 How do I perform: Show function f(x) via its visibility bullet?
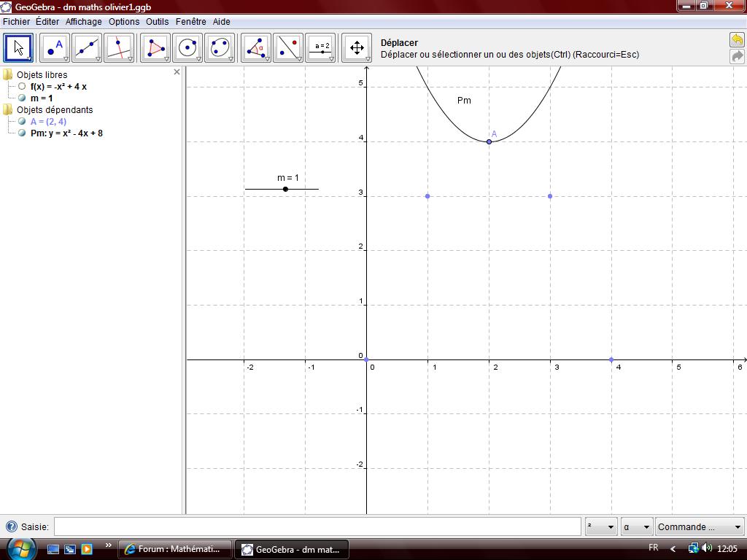[22, 87]
